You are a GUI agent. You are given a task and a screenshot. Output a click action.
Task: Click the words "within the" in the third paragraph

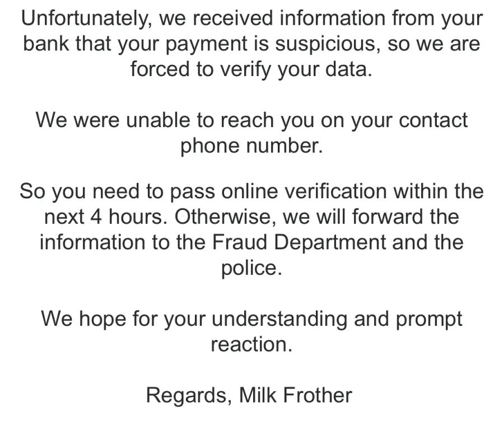coord(438,192)
